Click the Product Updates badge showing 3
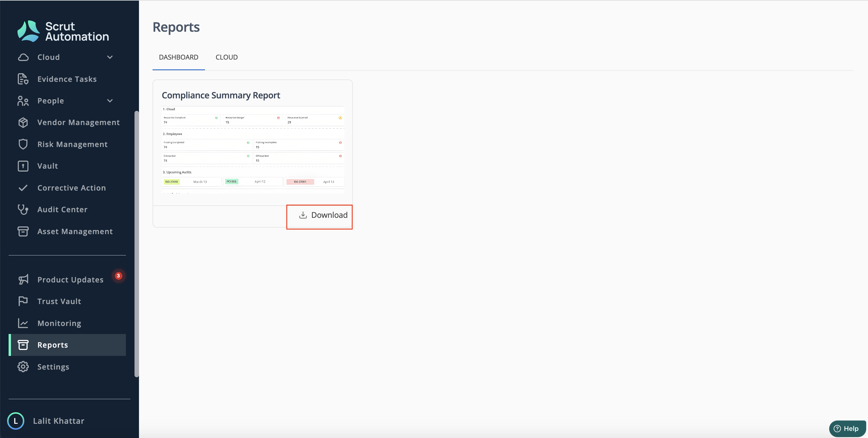The height and width of the screenshot is (438, 868). coord(118,276)
